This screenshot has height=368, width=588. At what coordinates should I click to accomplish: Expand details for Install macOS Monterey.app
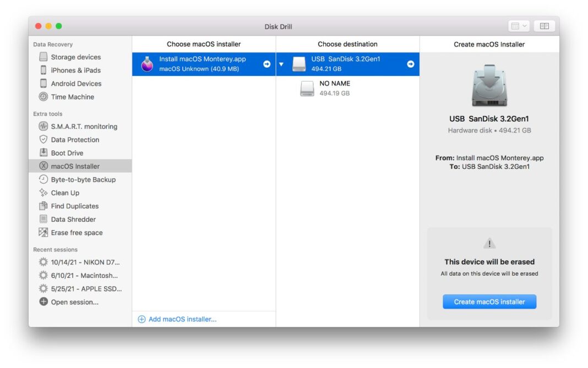(266, 64)
